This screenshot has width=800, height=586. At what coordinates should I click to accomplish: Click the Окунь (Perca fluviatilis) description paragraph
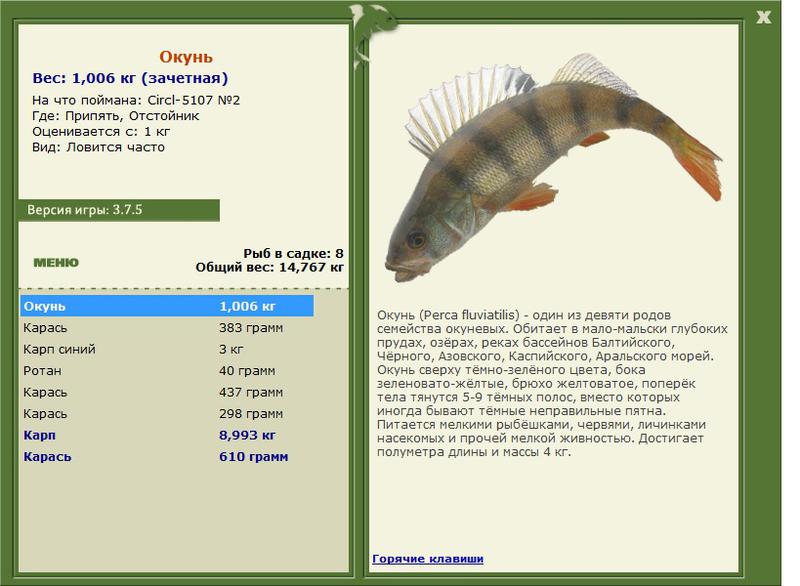pyautogui.click(x=553, y=383)
